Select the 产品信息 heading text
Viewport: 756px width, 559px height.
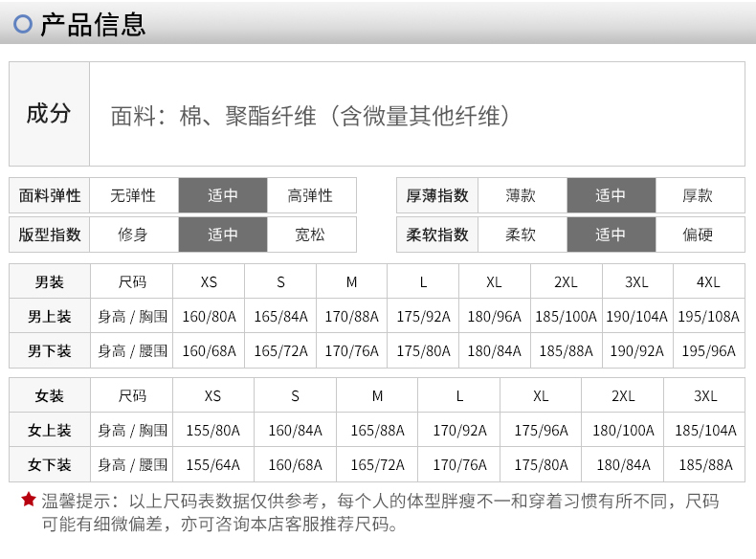click(x=93, y=24)
